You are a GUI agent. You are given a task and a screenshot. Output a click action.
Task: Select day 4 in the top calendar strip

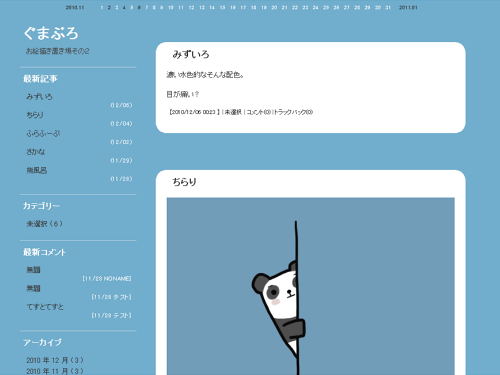click(x=124, y=7)
